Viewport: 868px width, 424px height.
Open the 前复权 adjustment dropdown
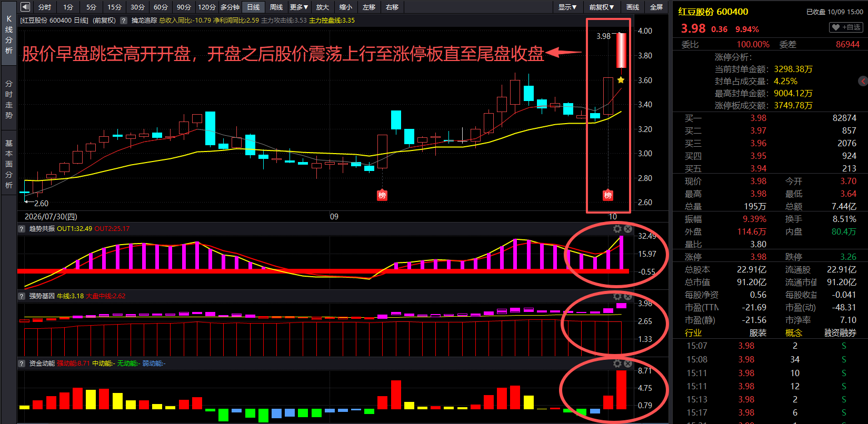602,7
